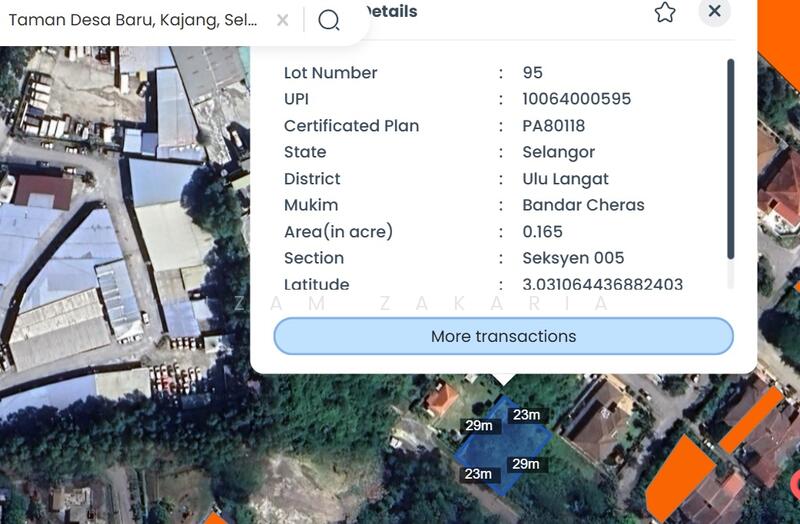Screen dimensions: 800x524
Task: Click the Latitude coordinate value
Action: (x=602, y=285)
